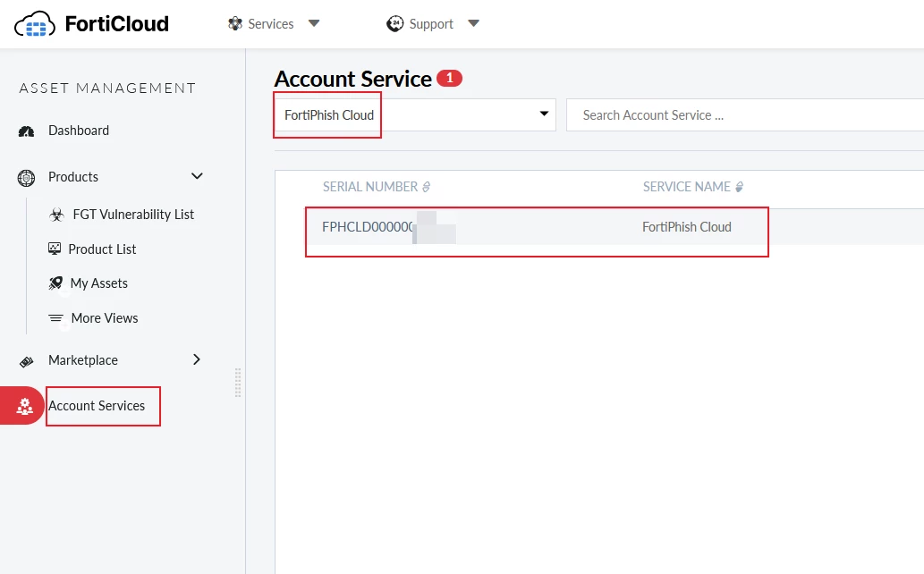Open the Services menu
Viewport: 924px width, 574px height.
[x=270, y=24]
